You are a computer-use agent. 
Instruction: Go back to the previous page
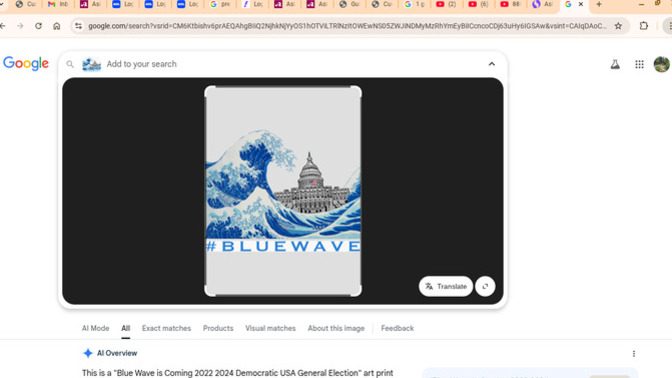(3, 26)
